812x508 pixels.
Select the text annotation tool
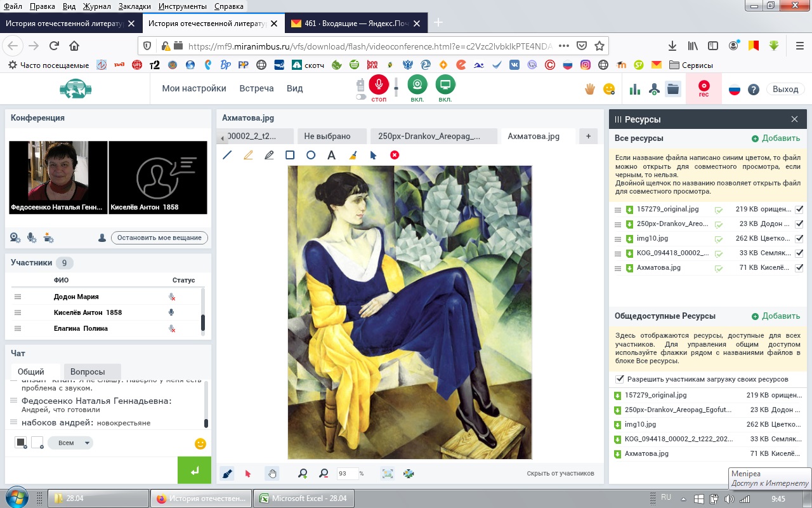point(331,155)
